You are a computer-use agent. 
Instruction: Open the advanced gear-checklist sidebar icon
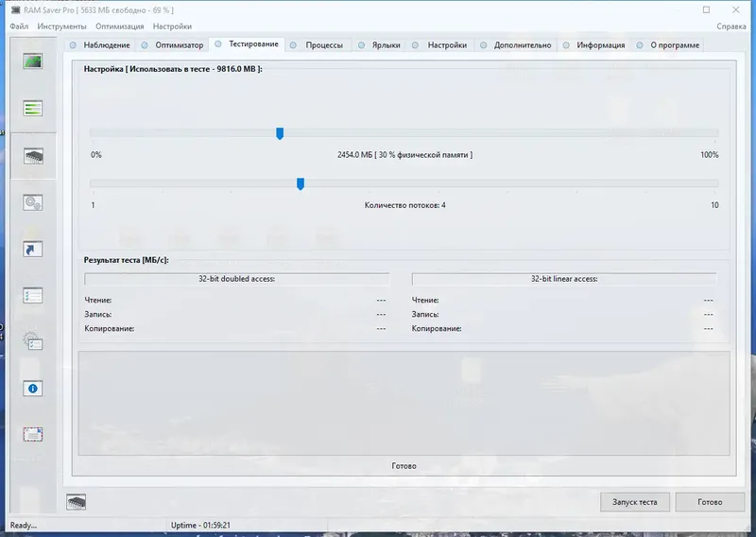click(33, 342)
